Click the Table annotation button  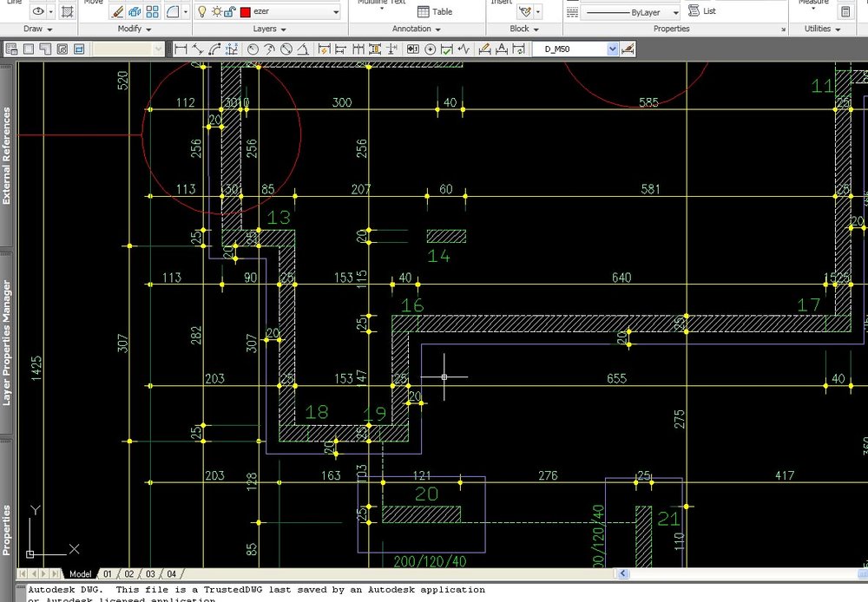tap(435, 11)
